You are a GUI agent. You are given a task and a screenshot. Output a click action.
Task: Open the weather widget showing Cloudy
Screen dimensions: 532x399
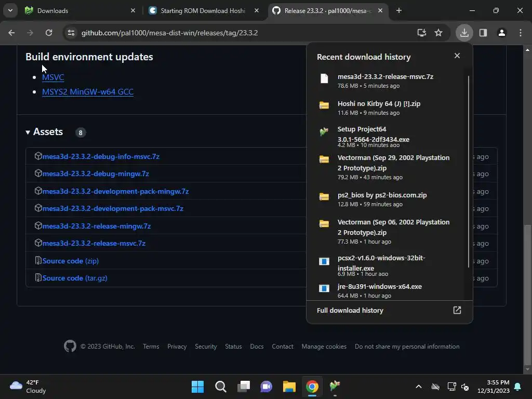tap(28, 387)
